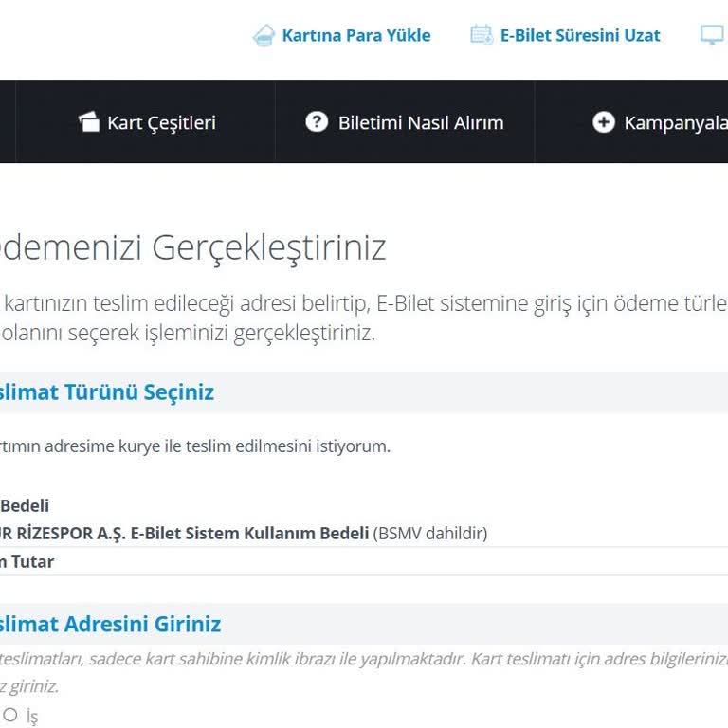Click the Tutar total row
This screenshot has height=728, width=728.
pos(364,562)
